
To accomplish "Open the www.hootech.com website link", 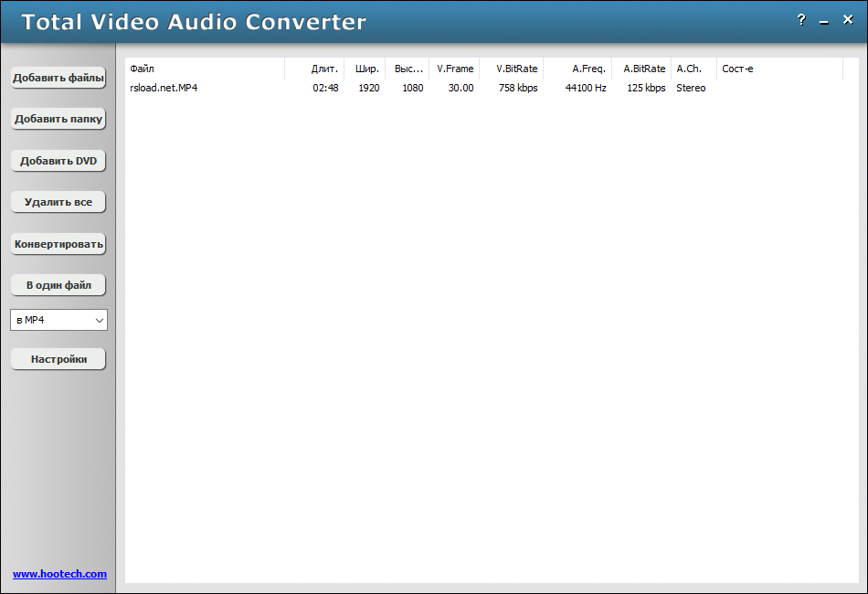I will point(58,574).
